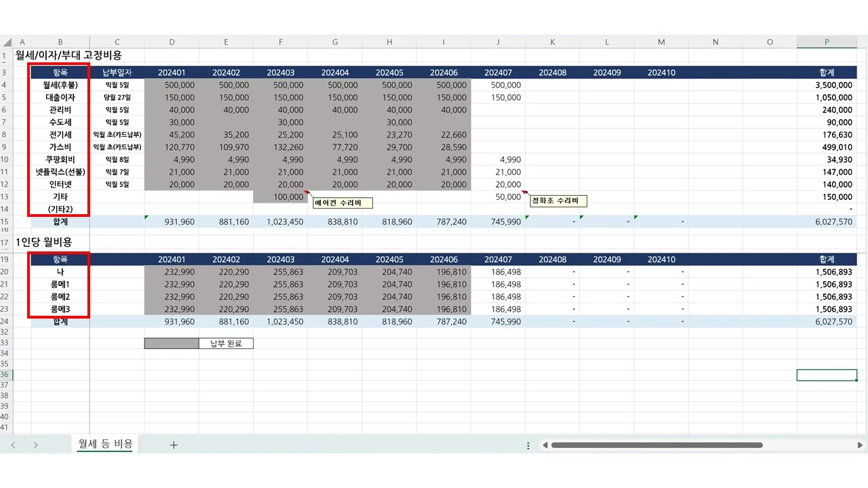
Task: Select column O header
Action: [x=770, y=42]
